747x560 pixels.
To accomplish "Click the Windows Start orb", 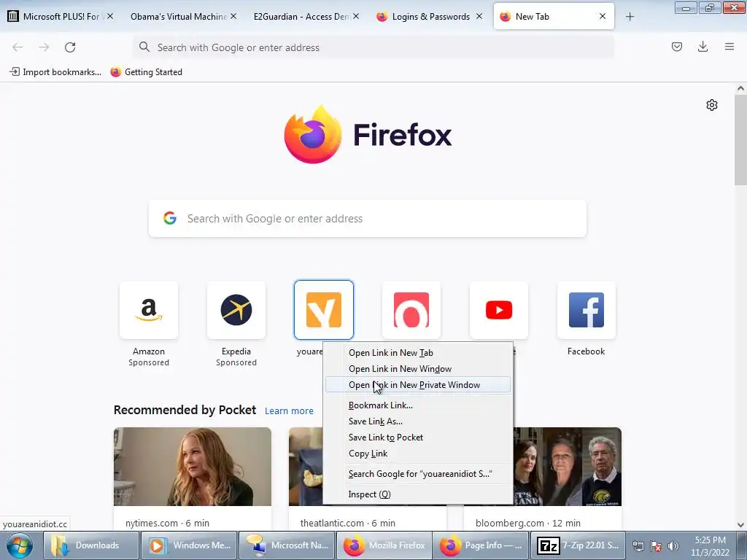I will (x=20, y=545).
